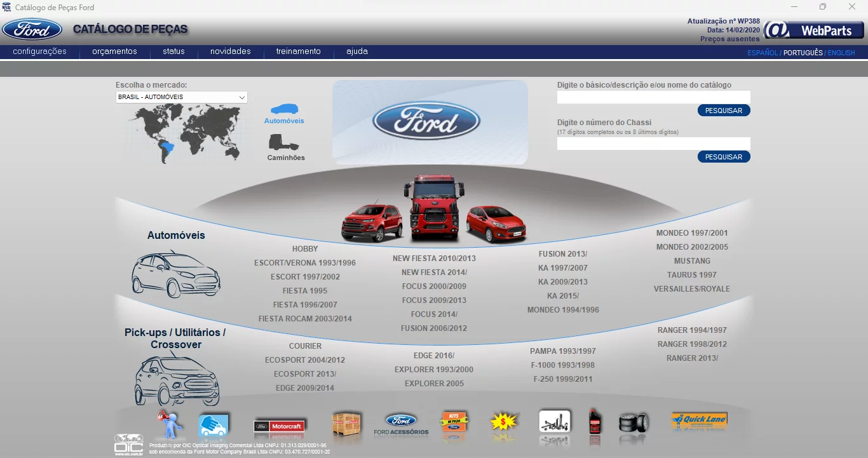
Task: Expand the market selection list arrow
Action: [243, 97]
